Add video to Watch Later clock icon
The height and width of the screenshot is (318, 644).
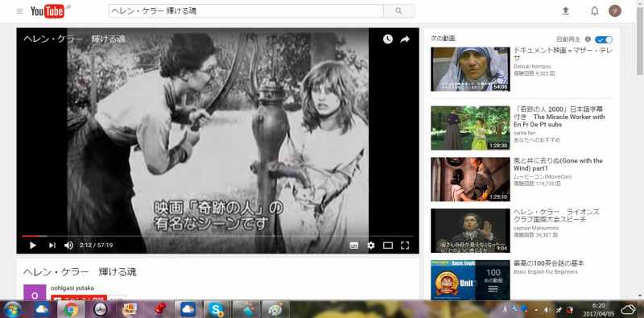click(x=388, y=39)
